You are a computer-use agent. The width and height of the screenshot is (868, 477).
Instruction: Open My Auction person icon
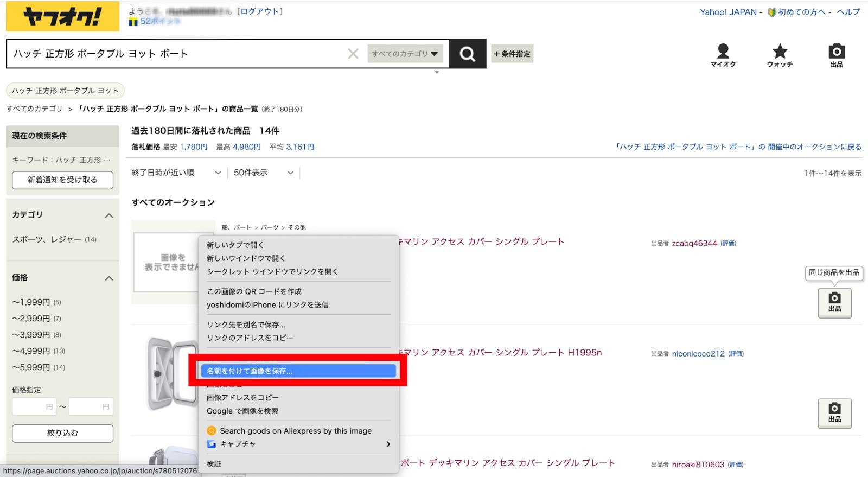click(723, 55)
